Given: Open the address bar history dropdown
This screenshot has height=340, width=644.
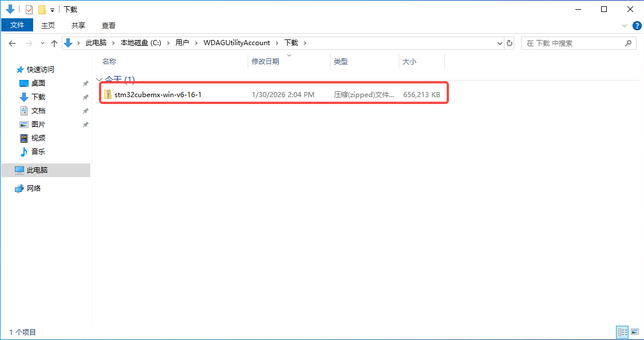Looking at the screenshot, I should [499, 43].
